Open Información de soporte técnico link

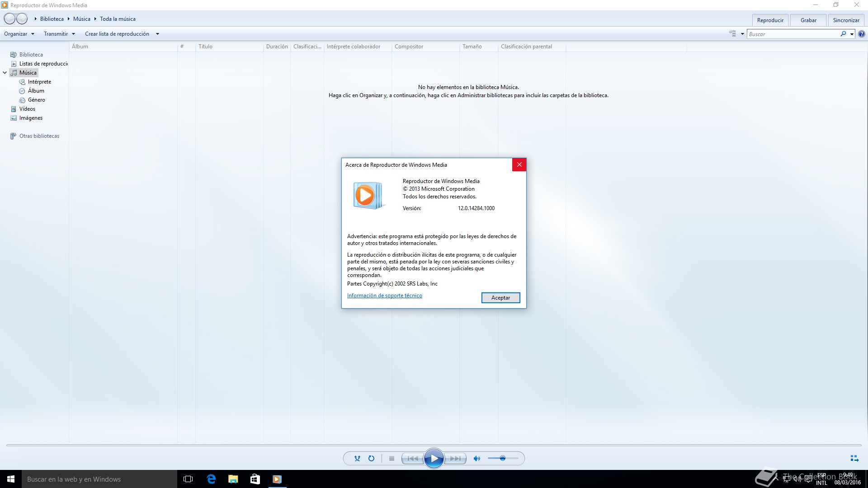(384, 296)
